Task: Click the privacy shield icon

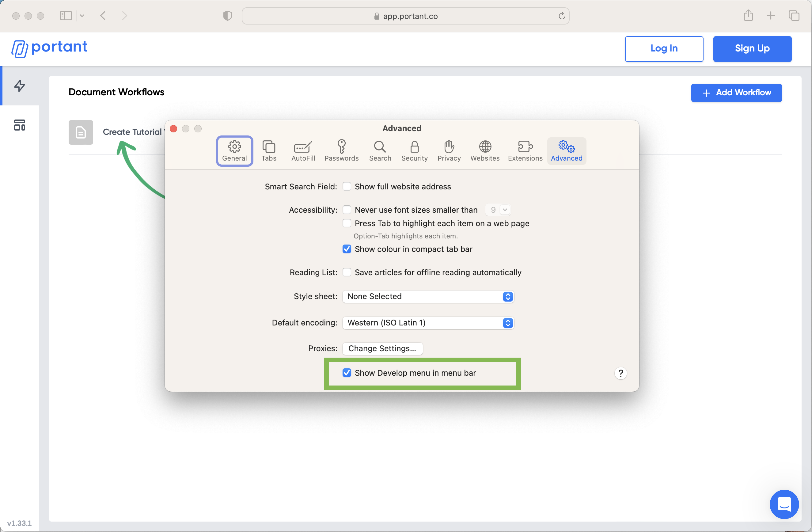Action: [227, 16]
